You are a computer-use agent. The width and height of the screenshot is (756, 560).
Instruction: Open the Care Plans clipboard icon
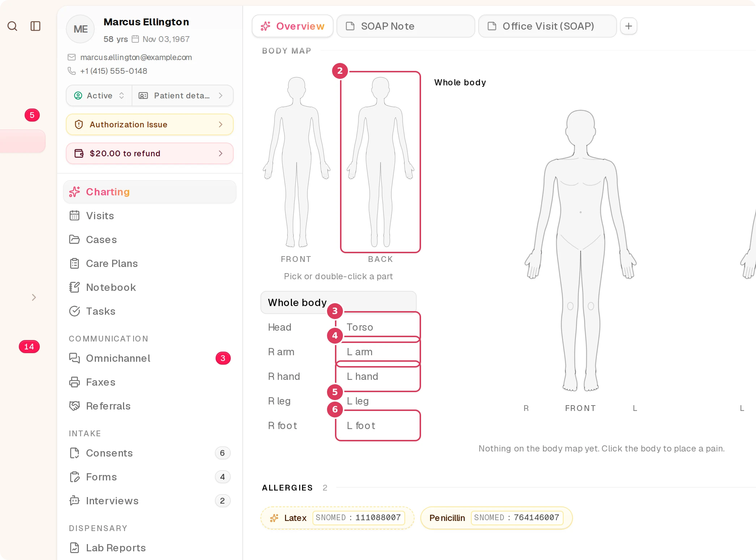[x=75, y=263]
